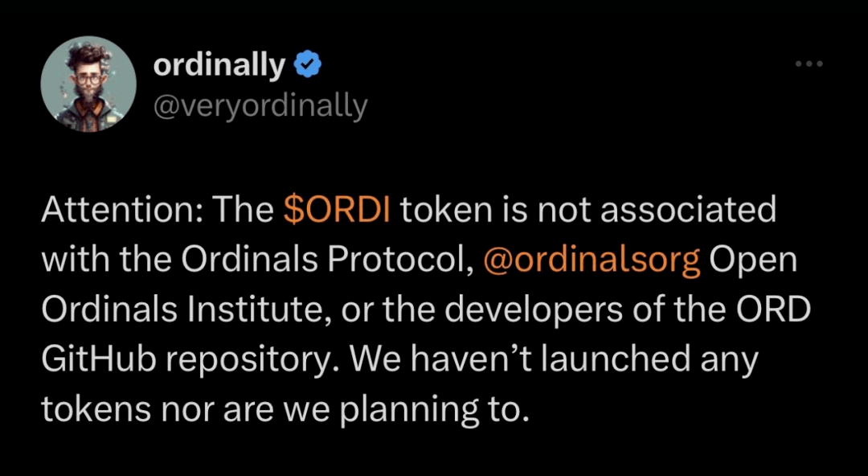Viewport: 868px width, 476px height.
Task: Open the $ORDI cashtag link
Action: pyautogui.click(x=338, y=211)
